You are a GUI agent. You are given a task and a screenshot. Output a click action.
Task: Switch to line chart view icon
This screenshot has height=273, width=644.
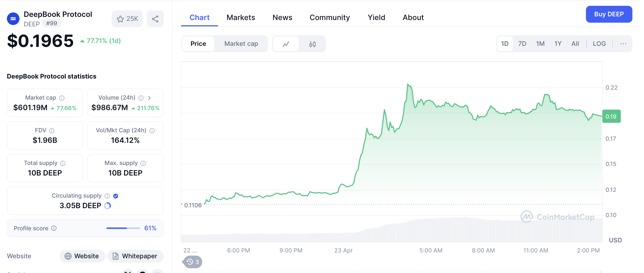(286, 44)
